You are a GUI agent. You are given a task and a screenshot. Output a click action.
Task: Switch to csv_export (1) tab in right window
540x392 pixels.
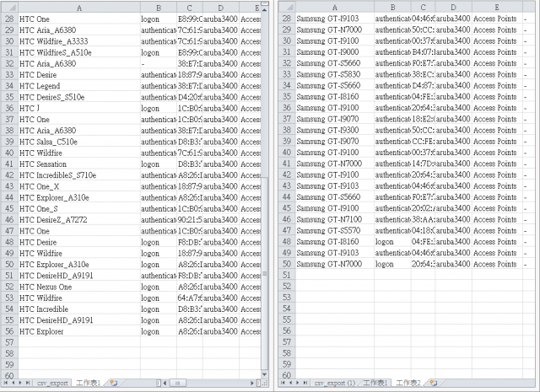point(334,383)
